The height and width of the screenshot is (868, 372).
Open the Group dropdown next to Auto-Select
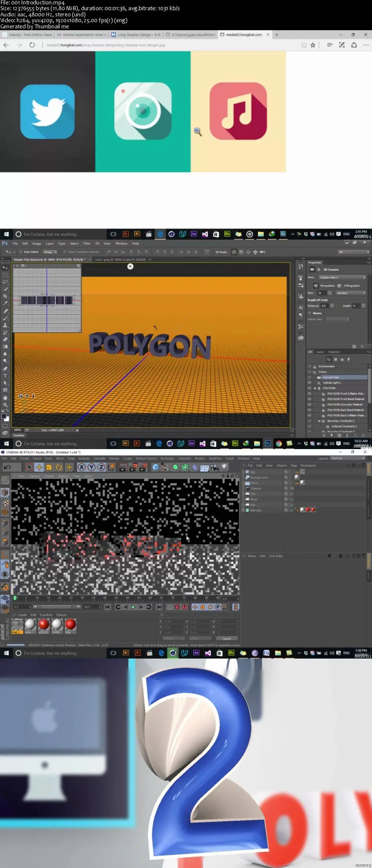click(x=50, y=252)
